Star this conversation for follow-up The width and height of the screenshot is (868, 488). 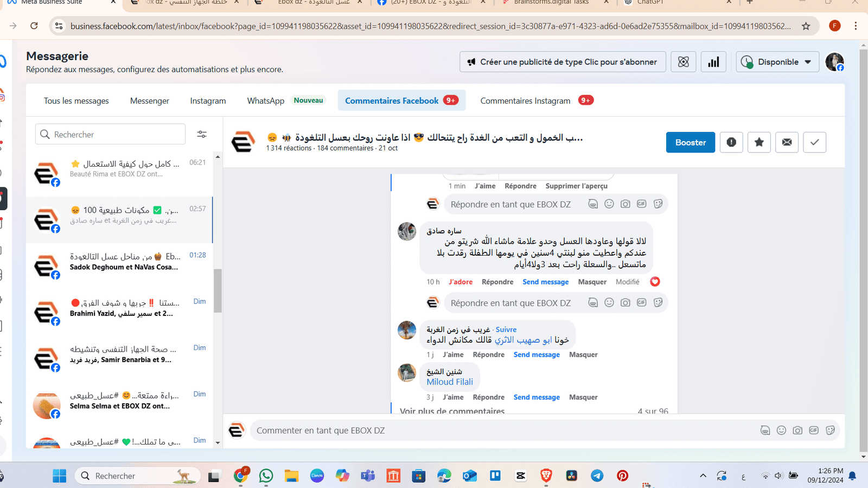coord(759,142)
